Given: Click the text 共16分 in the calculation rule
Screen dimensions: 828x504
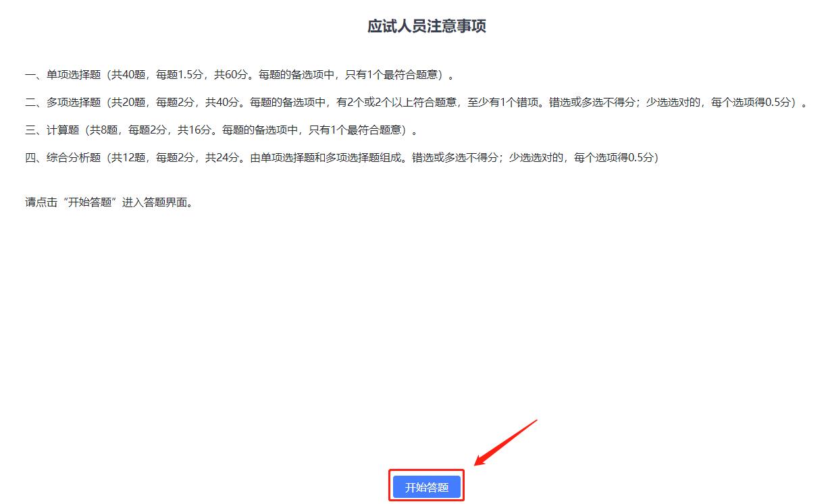Looking at the screenshot, I should click(194, 130).
